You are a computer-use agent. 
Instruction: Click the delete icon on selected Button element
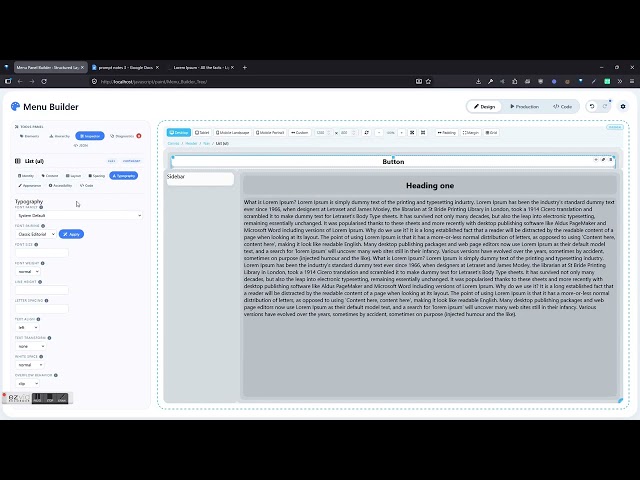[x=611, y=160]
